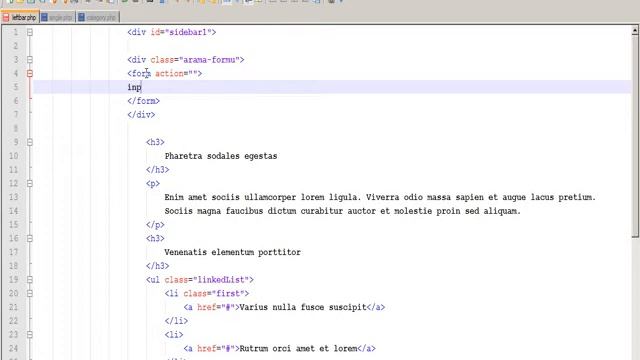640x360 pixels.
Task: Click the </h3> tag on line 18
Action: tap(158, 266)
